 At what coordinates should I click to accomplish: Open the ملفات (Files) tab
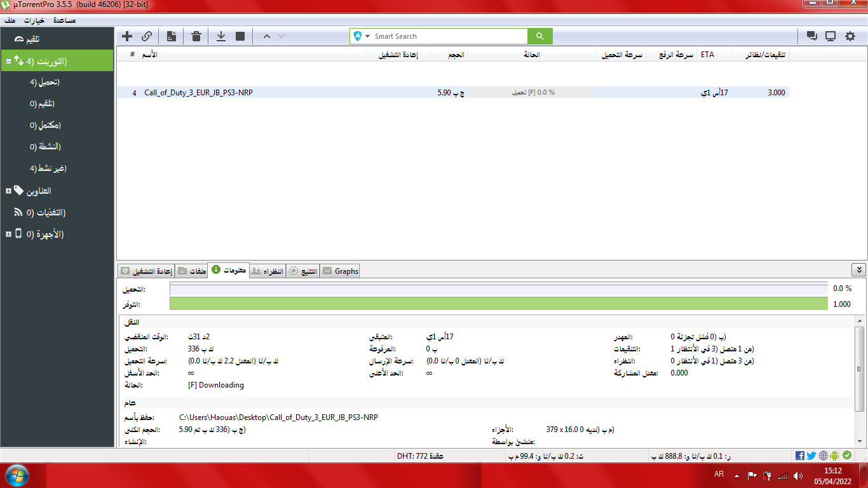pos(192,271)
